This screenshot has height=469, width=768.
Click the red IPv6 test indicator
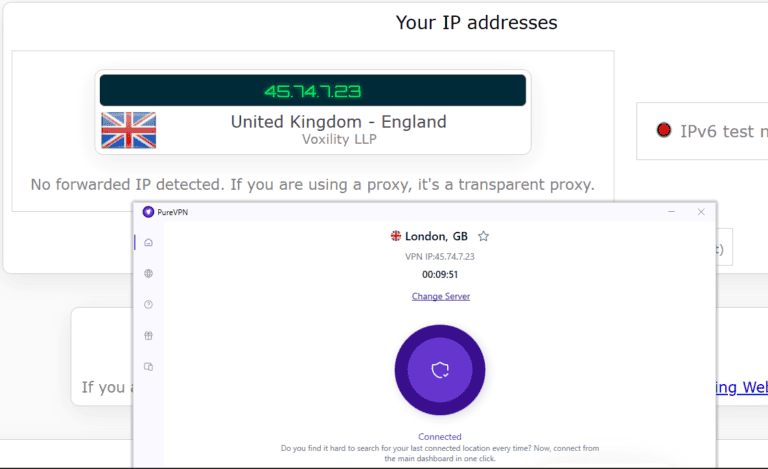pos(663,130)
